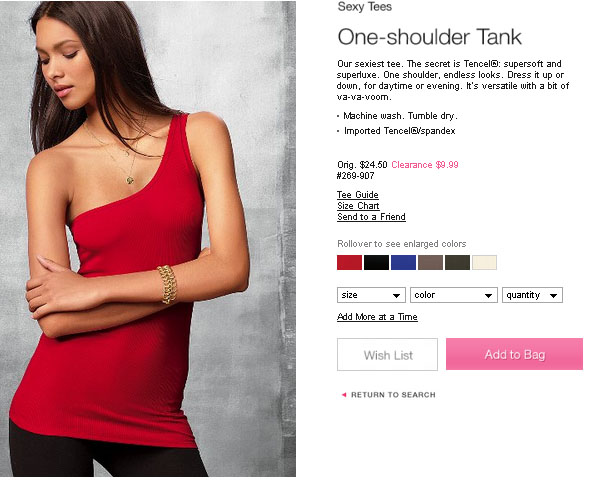Viewport: 590px width, 480px height.
Task: Open the Size Chart link
Action: pyautogui.click(x=358, y=206)
